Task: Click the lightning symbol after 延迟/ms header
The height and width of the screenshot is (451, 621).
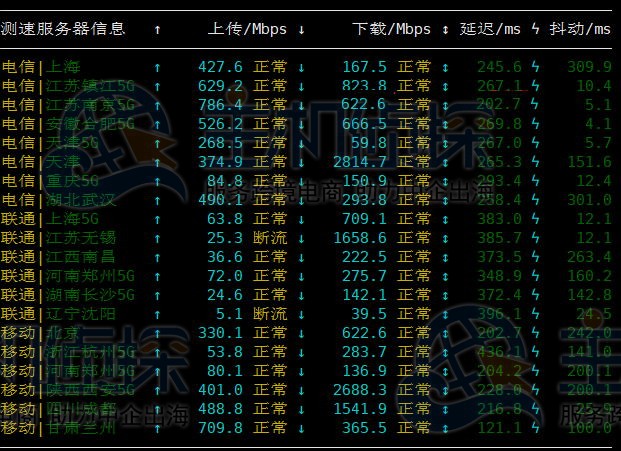Action: click(536, 30)
